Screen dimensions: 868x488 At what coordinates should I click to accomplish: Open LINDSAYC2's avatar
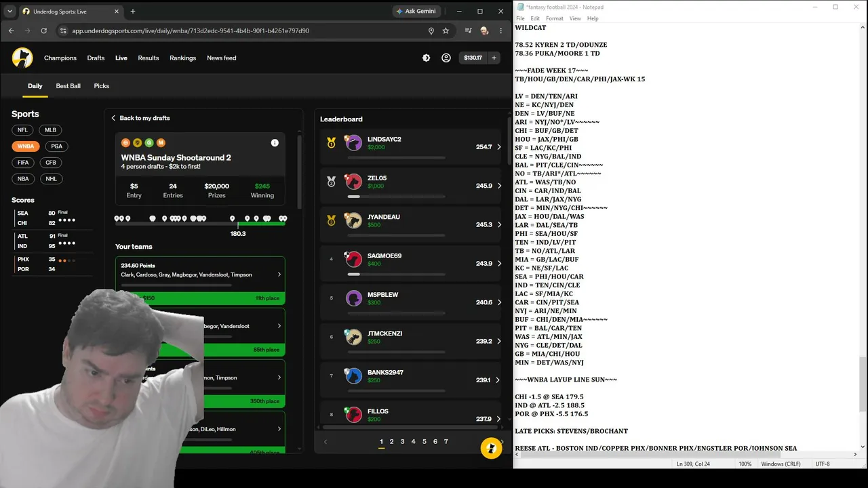point(353,143)
